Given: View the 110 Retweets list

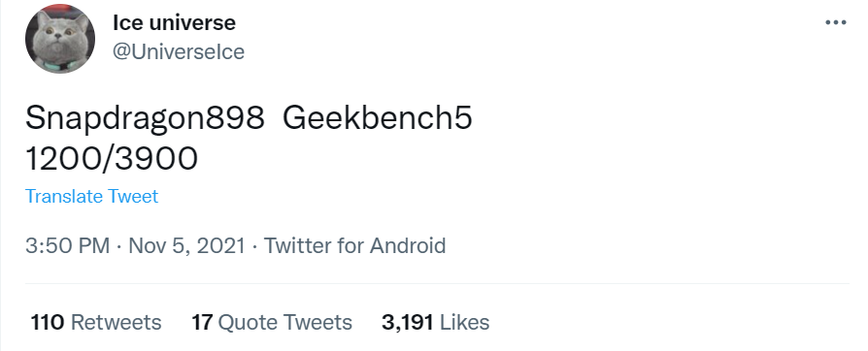Looking at the screenshot, I should pos(96,322).
